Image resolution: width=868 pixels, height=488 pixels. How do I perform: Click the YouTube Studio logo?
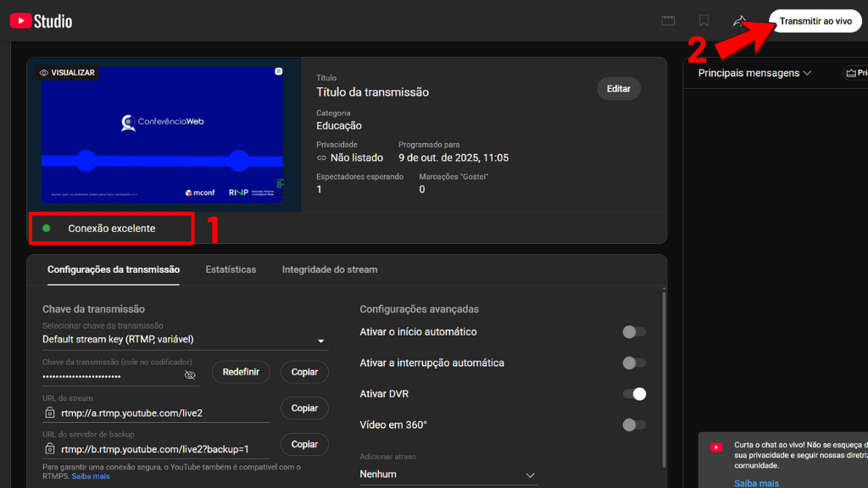point(41,21)
